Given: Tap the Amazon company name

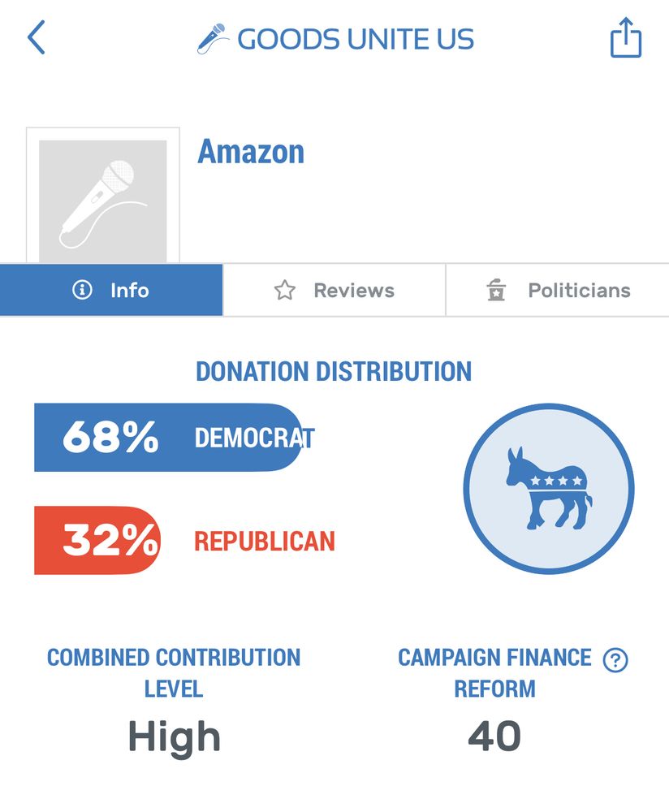Looking at the screenshot, I should [x=251, y=152].
